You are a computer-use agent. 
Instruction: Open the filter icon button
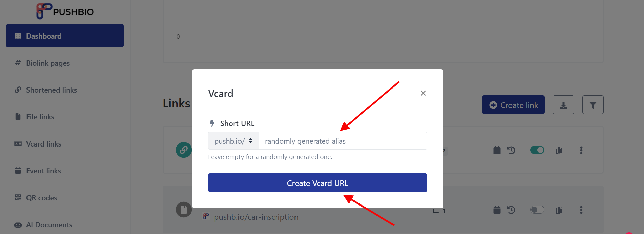593,105
